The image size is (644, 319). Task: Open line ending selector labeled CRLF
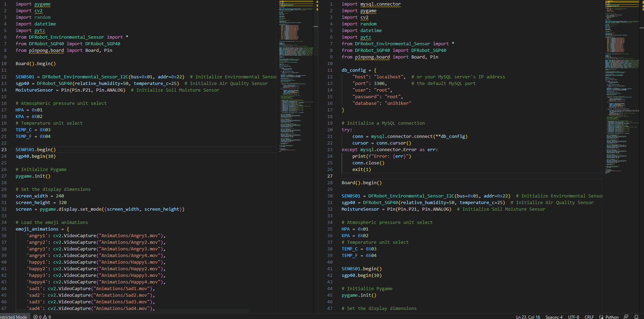tap(589, 317)
